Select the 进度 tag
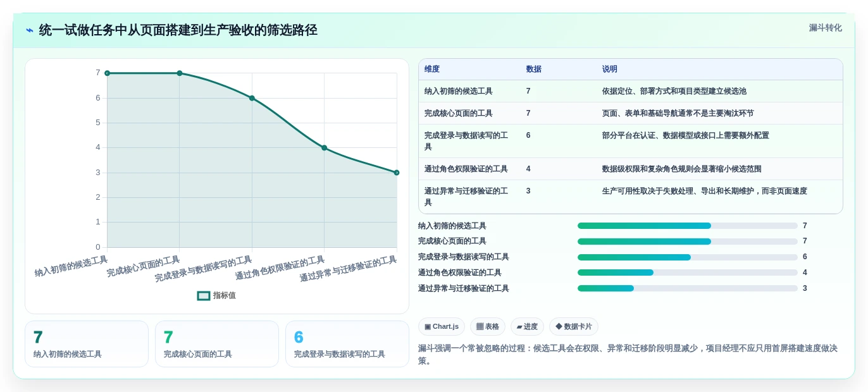 click(x=527, y=326)
